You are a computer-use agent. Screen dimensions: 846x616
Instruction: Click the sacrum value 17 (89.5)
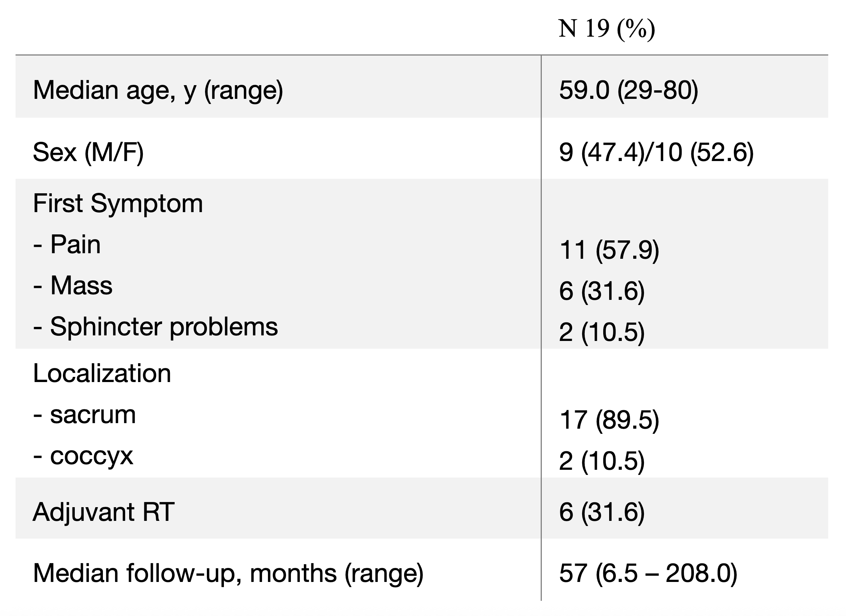click(609, 420)
